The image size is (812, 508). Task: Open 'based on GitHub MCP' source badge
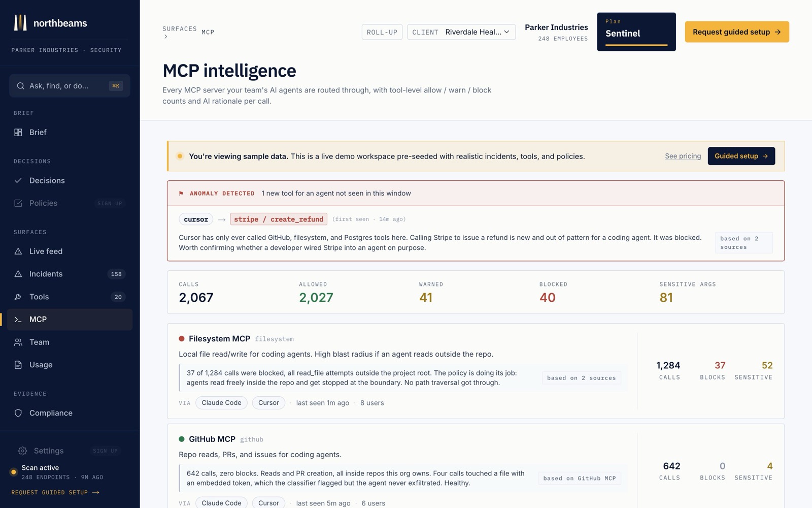580,479
